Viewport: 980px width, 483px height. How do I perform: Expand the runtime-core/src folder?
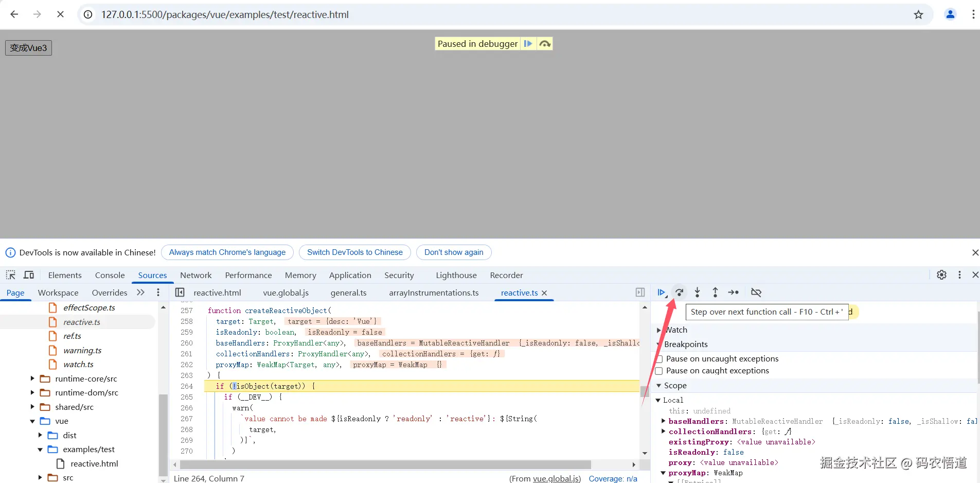point(32,378)
